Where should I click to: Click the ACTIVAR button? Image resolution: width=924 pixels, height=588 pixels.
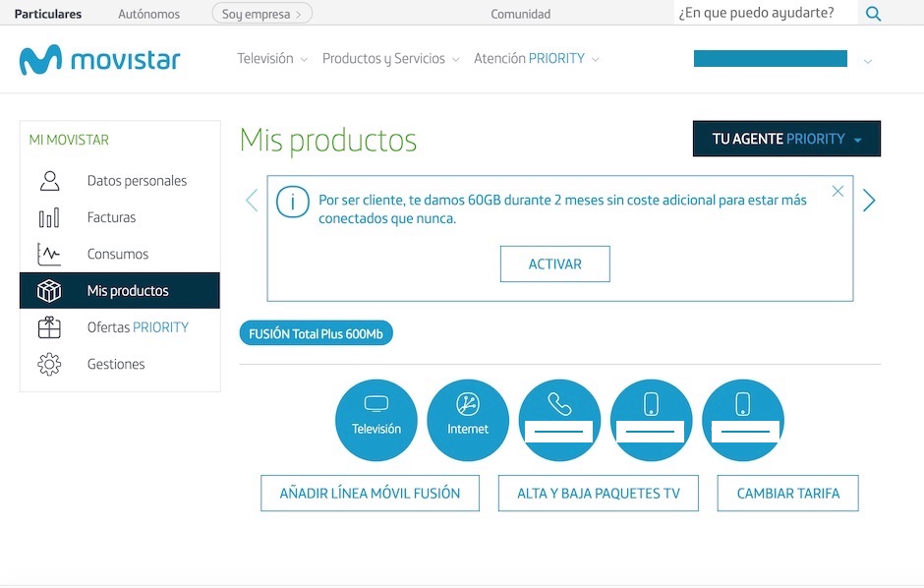pyautogui.click(x=555, y=264)
